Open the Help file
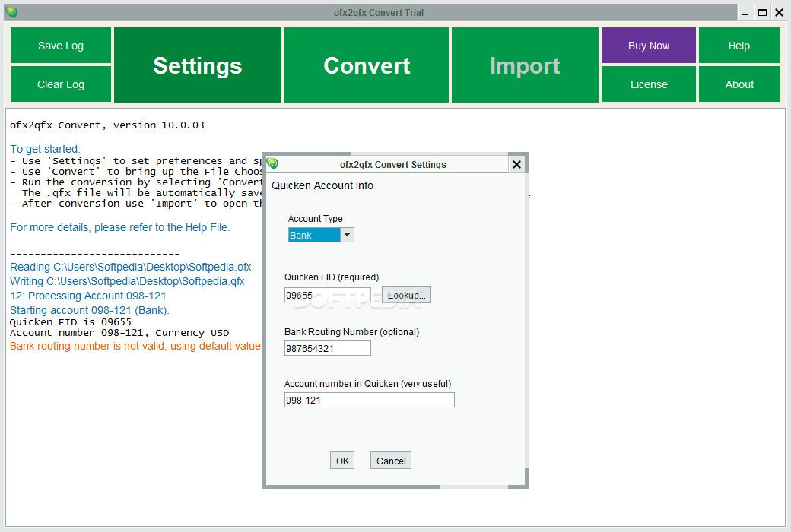This screenshot has width=791, height=532. [739, 46]
